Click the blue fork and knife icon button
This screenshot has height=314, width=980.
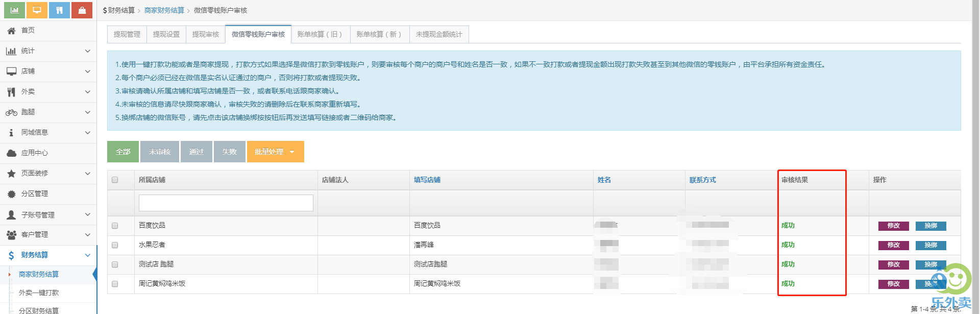pos(59,10)
